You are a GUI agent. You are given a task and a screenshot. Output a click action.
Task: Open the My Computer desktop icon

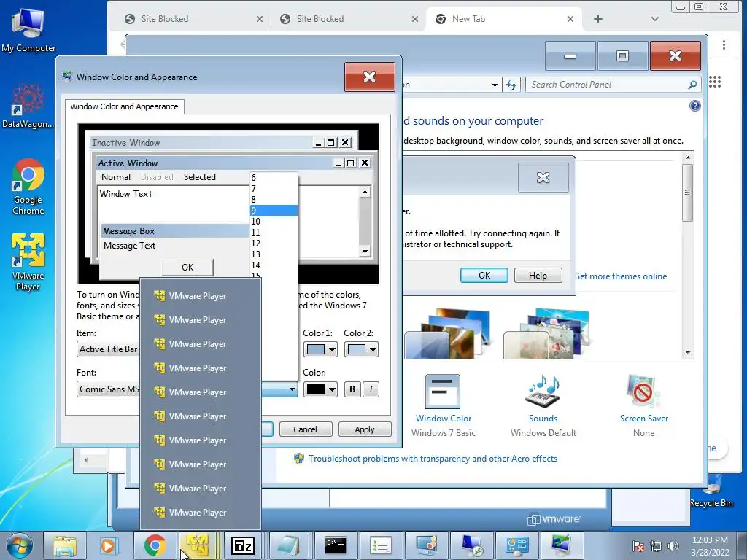click(28, 30)
